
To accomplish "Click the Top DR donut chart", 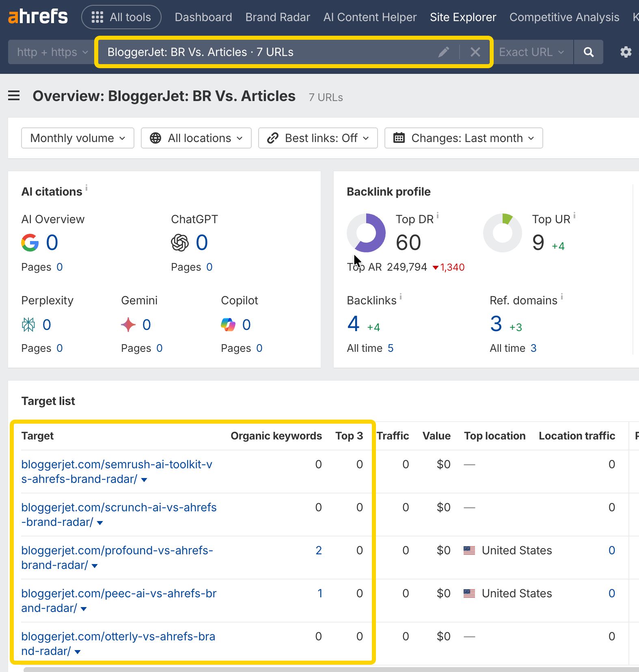I will (366, 233).
